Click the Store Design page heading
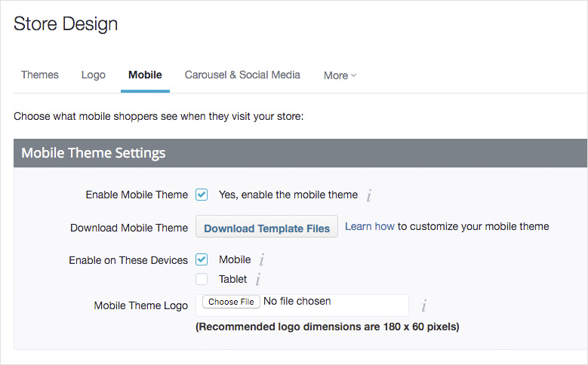 coord(66,24)
